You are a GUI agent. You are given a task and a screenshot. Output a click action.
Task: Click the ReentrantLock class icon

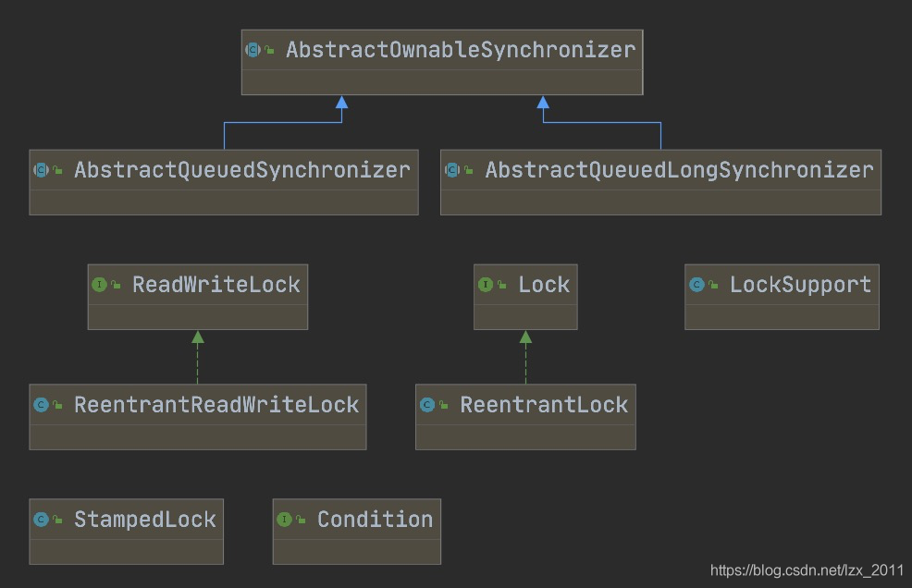(427, 405)
